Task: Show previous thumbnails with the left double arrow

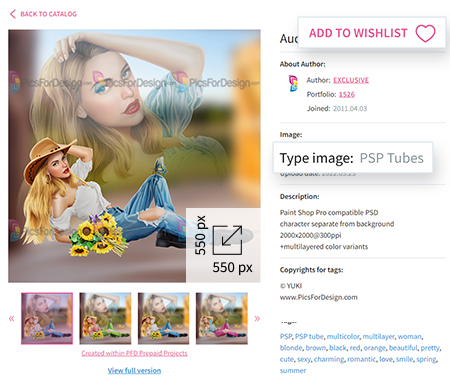Action: [x=12, y=318]
